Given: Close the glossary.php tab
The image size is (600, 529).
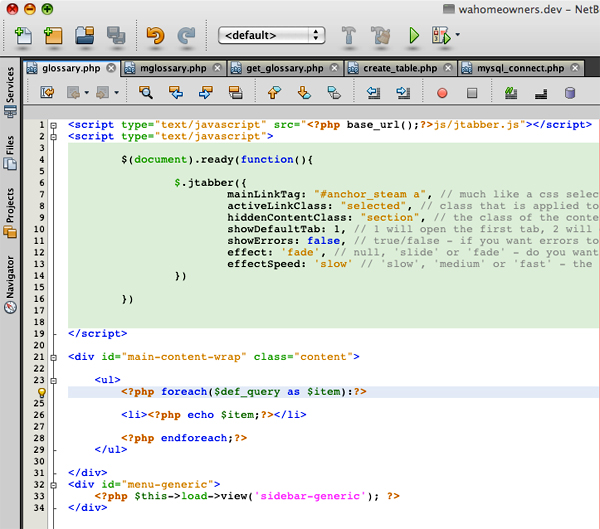Looking at the screenshot, I should pos(111,68).
